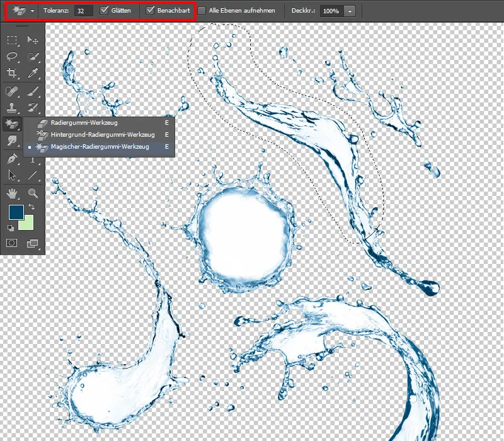Select the Crop tool
The height and width of the screenshot is (441, 504).
tap(12, 73)
